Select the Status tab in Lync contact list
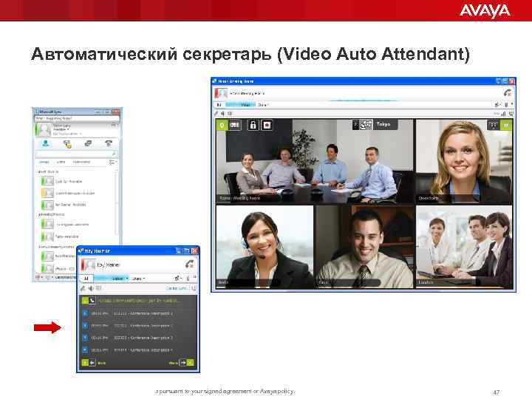Screen dimensions: 532x399 click(61, 162)
